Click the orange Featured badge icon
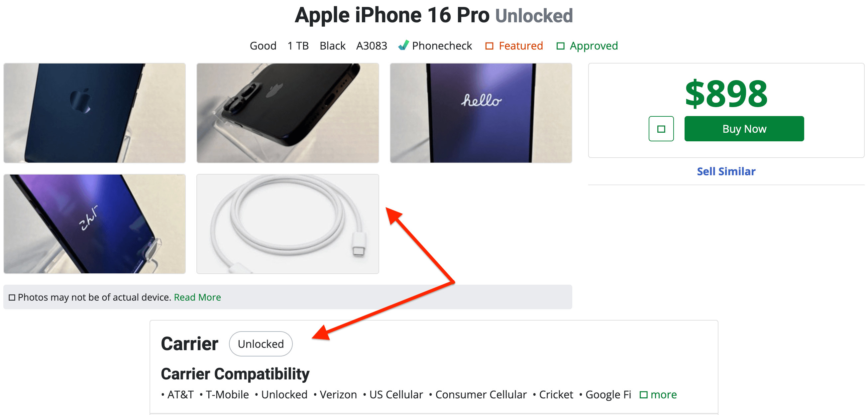 (x=489, y=46)
